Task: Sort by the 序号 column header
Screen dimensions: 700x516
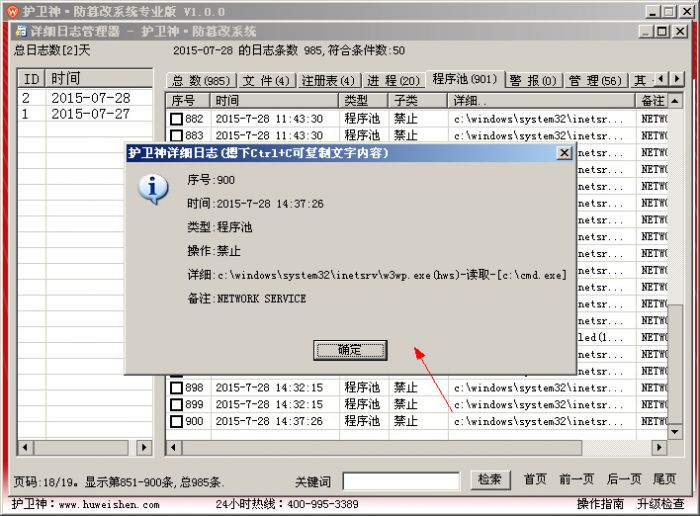Action: [x=188, y=101]
